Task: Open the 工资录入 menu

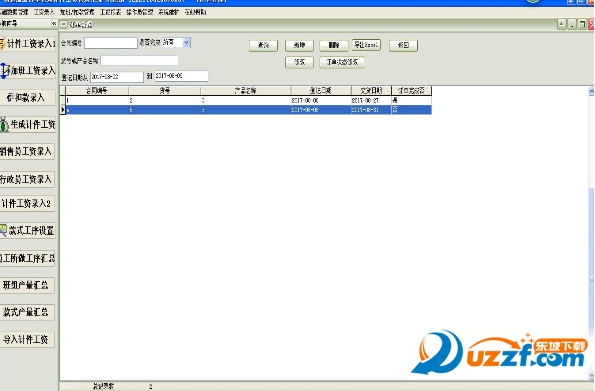Action: (x=44, y=12)
